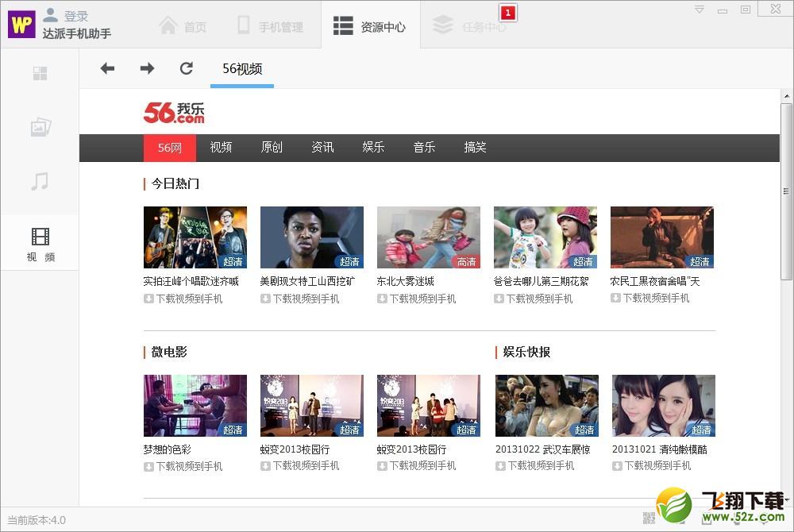The width and height of the screenshot is (794, 532).
Task: Click 下载视频到手机 under 东北大雾迷城
Action: click(423, 299)
